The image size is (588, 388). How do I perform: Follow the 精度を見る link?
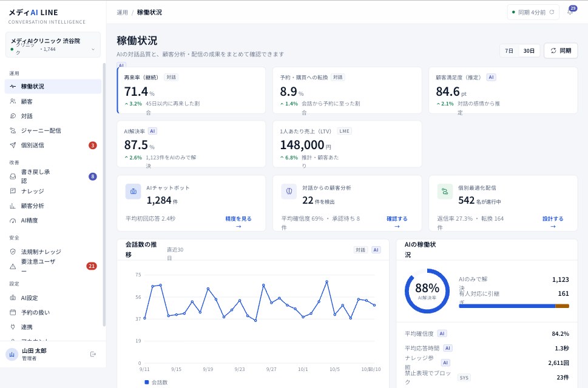(x=238, y=222)
